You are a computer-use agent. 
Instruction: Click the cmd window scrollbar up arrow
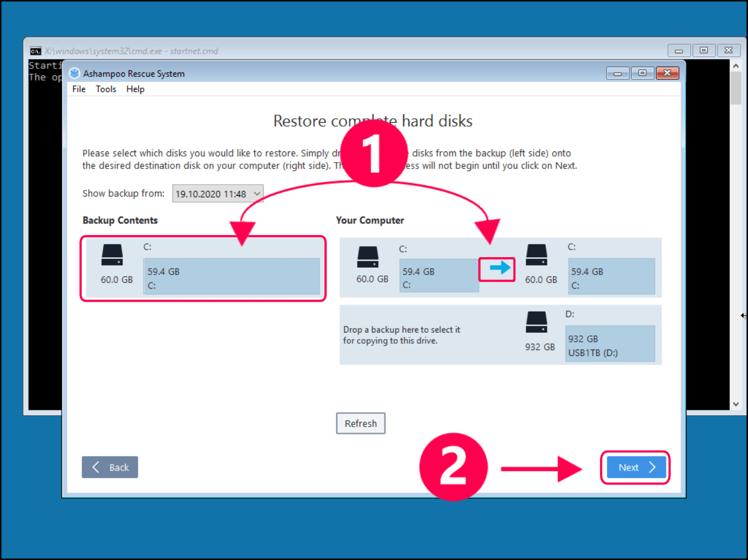(736, 66)
